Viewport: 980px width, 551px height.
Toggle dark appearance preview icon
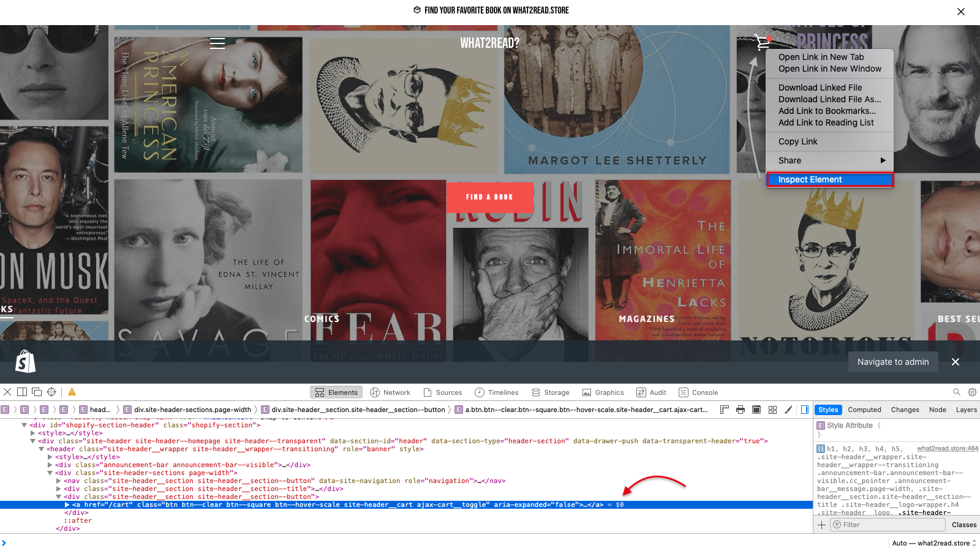click(756, 410)
